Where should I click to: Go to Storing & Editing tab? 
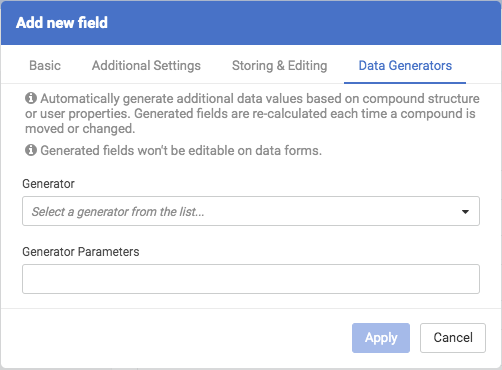280,66
